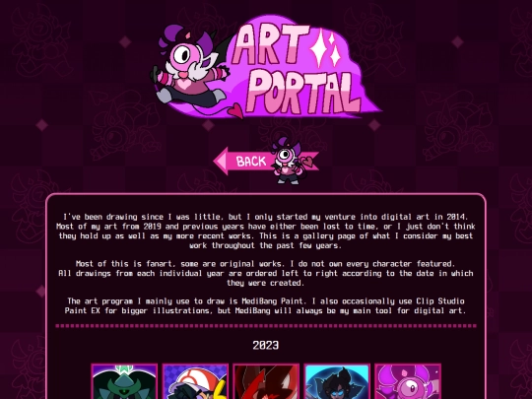Click the one-eyed mascot in the logo
This screenshot has height=399, width=532.
[190, 67]
